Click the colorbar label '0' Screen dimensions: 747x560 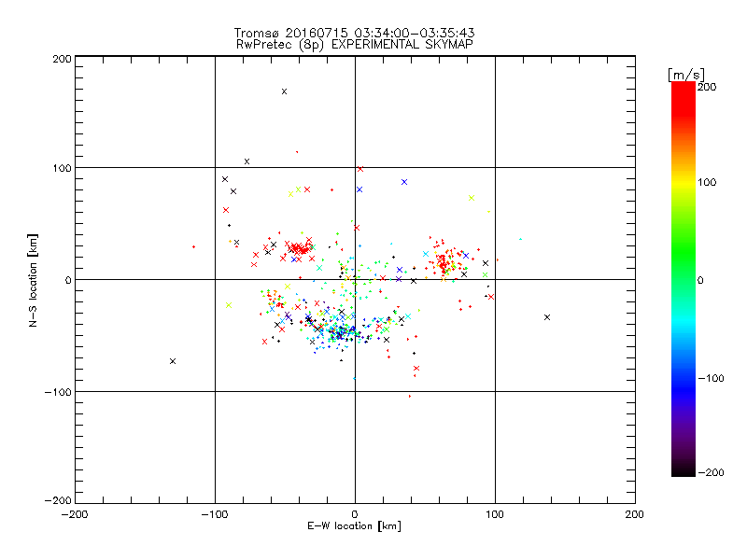coord(701,280)
